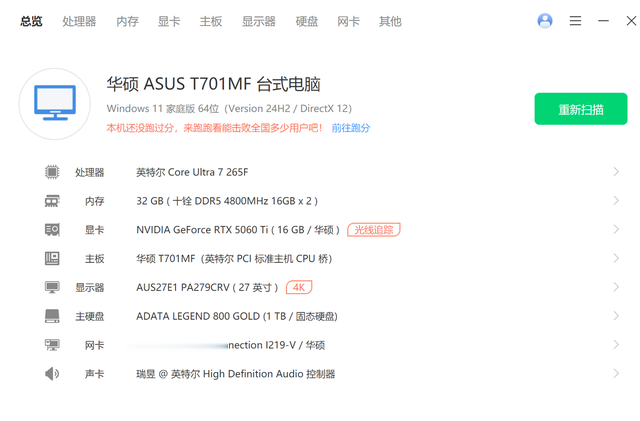This screenshot has width=640, height=421.
Task: Open the hamburger main menu
Action: [x=576, y=20]
